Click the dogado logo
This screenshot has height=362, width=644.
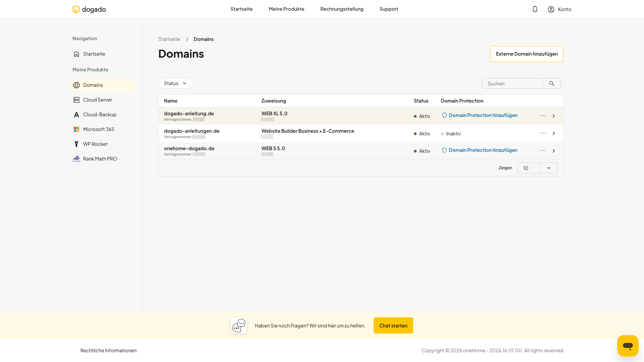point(89,9)
